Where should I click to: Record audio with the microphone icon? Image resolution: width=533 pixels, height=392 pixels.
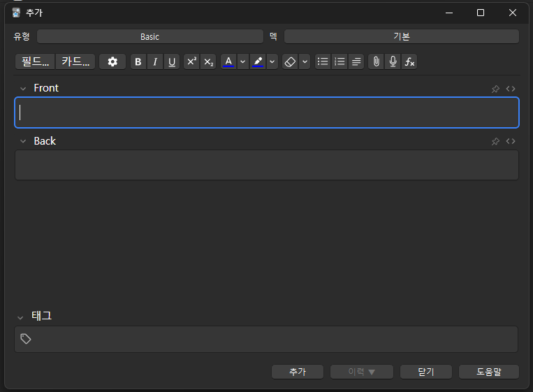(x=393, y=61)
